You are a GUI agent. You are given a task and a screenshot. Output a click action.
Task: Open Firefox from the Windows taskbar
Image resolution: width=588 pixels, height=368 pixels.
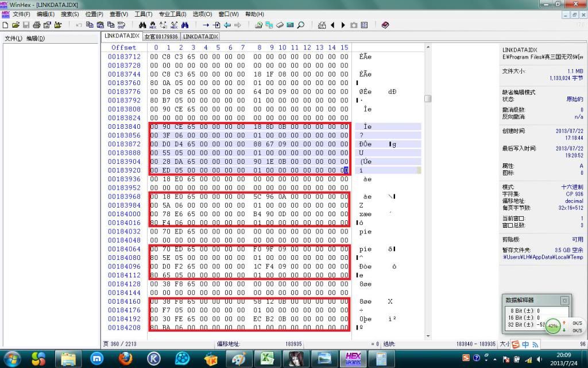tap(125, 359)
